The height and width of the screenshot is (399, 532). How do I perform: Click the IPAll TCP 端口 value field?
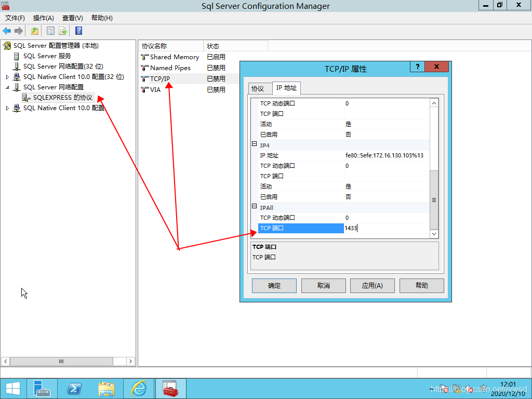click(x=387, y=228)
